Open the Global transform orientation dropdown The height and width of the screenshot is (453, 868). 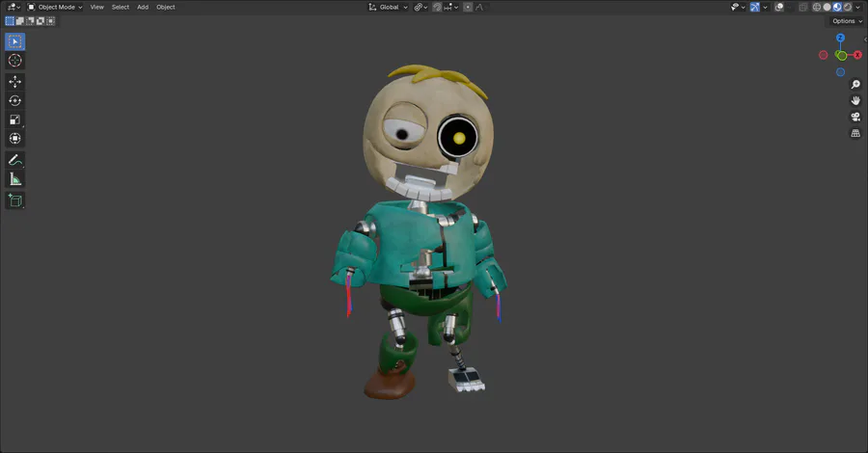click(x=388, y=7)
